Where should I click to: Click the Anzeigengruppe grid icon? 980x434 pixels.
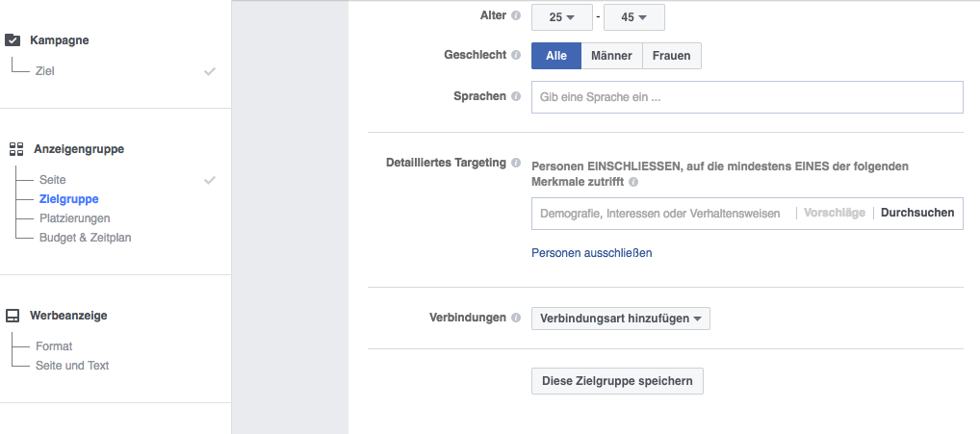[x=16, y=149]
